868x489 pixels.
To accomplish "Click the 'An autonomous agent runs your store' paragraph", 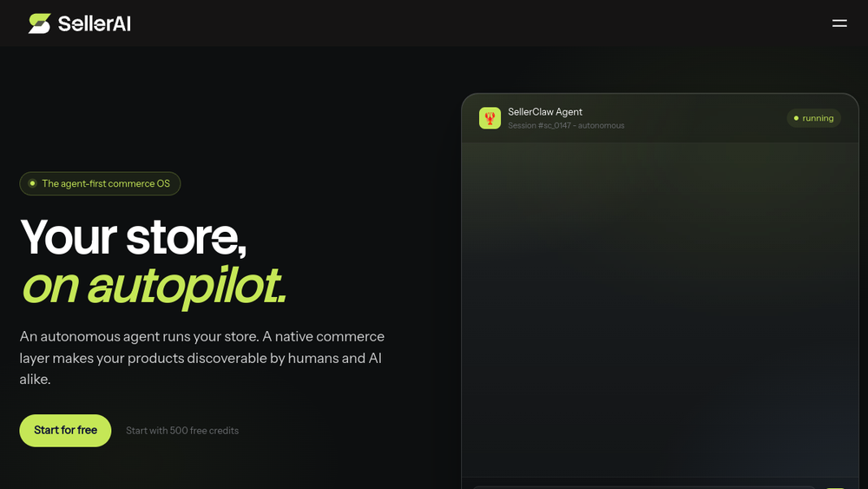I will pyautogui.click(x=202, y=358).
